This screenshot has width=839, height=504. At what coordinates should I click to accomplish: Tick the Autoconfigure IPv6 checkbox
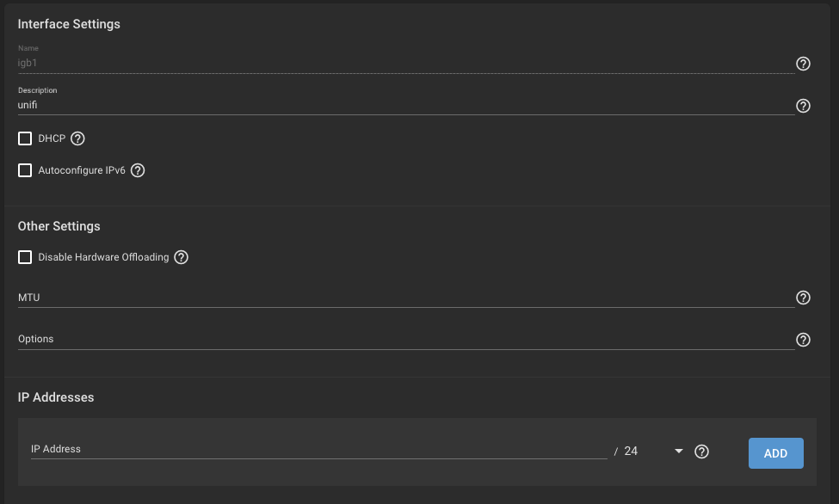(x=25, y=170)
